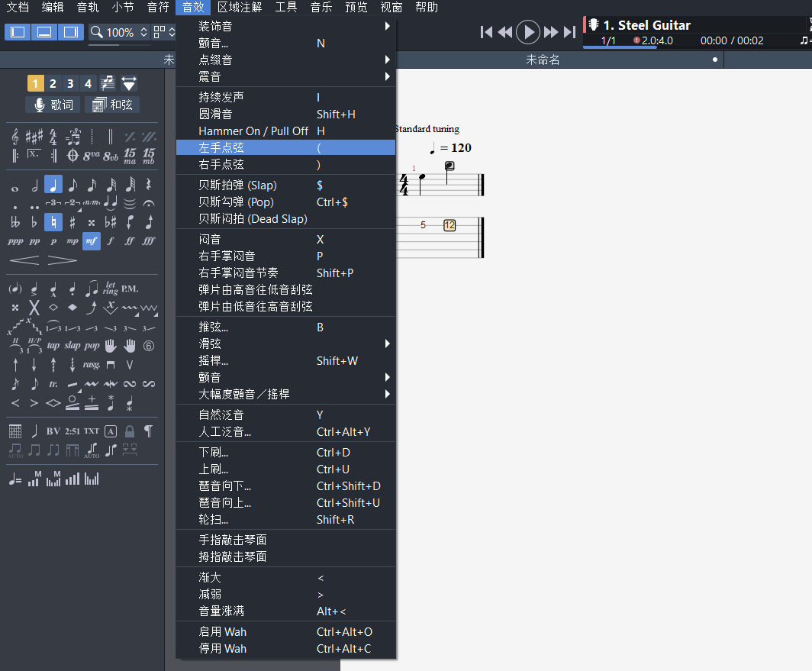Choose the eighth note duration

coord(72,185)
